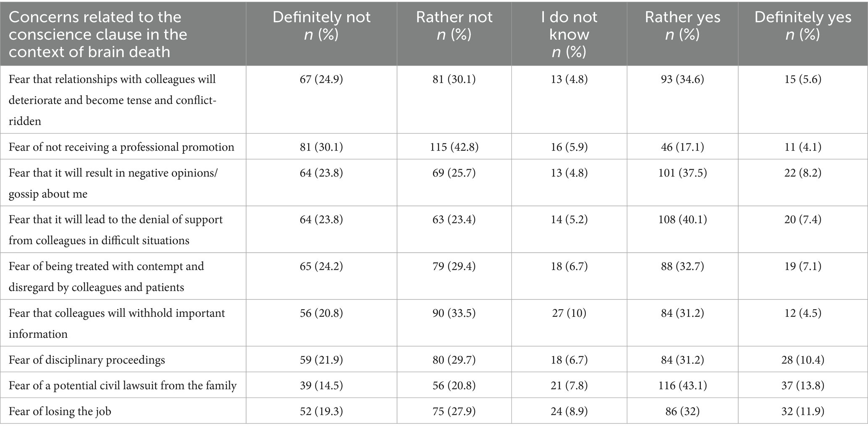The width and height of the screenshot is (868, 431).
Task: Click the denial of support row label
Action: coord(115,230)
